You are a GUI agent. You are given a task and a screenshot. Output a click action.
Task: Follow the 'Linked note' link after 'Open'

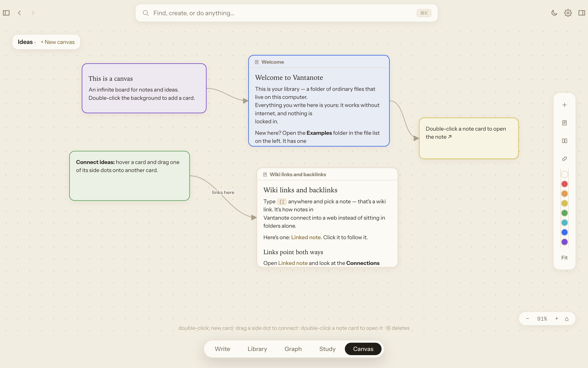293,263
